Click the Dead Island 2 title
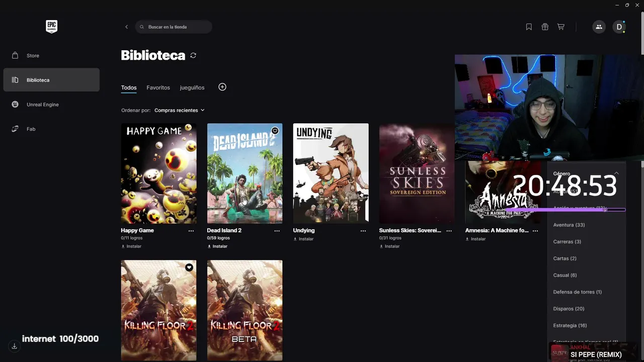The height and width of the screenshot is (362, 644). tap(224, 230)
